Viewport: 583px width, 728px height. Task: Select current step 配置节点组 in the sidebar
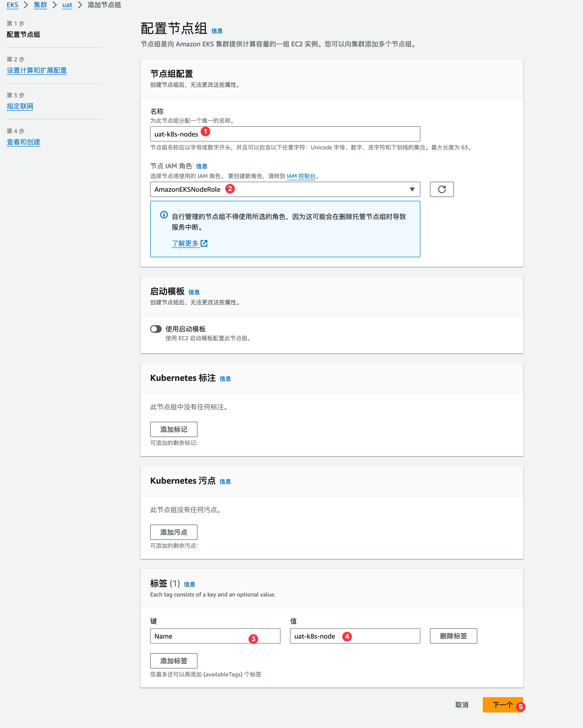(23, 34)
